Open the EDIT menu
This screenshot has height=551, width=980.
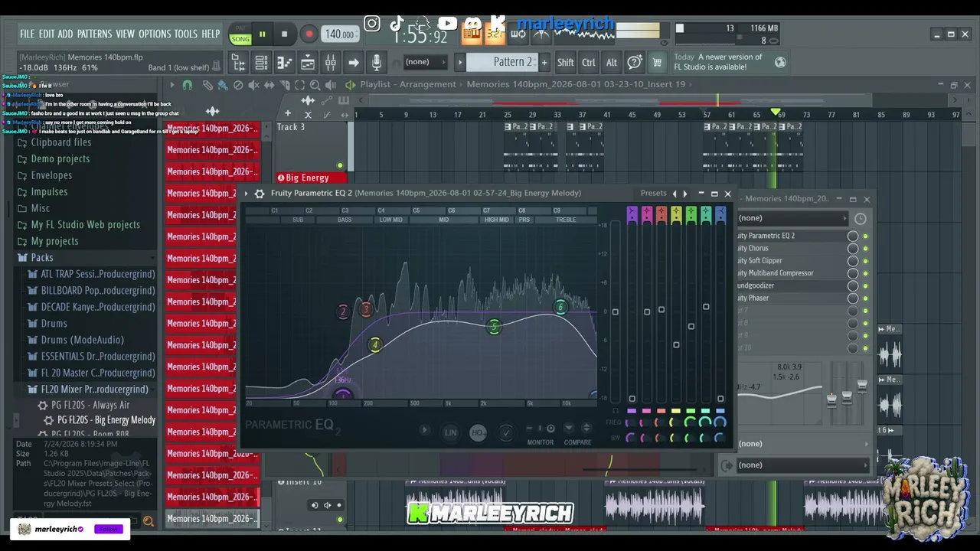(x=47, y=34)
